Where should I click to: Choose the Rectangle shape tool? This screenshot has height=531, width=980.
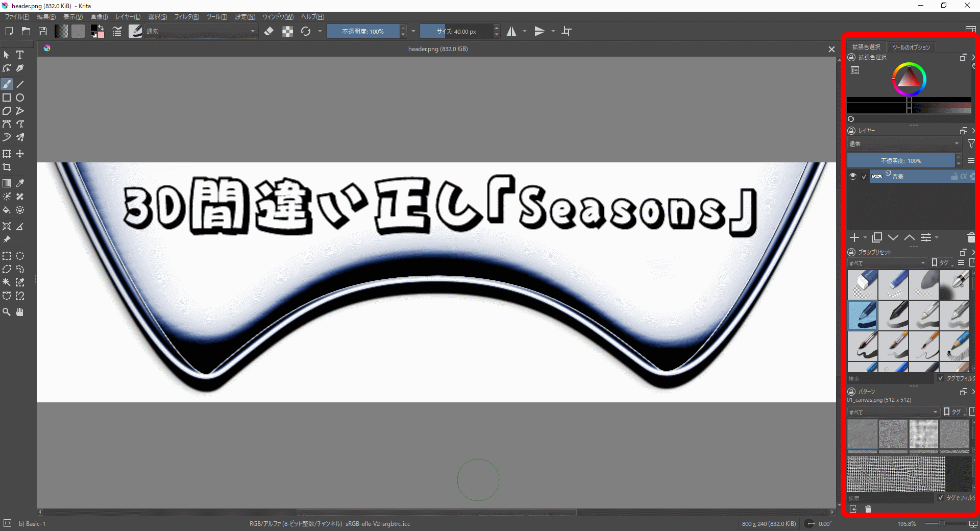pos(7,98)
